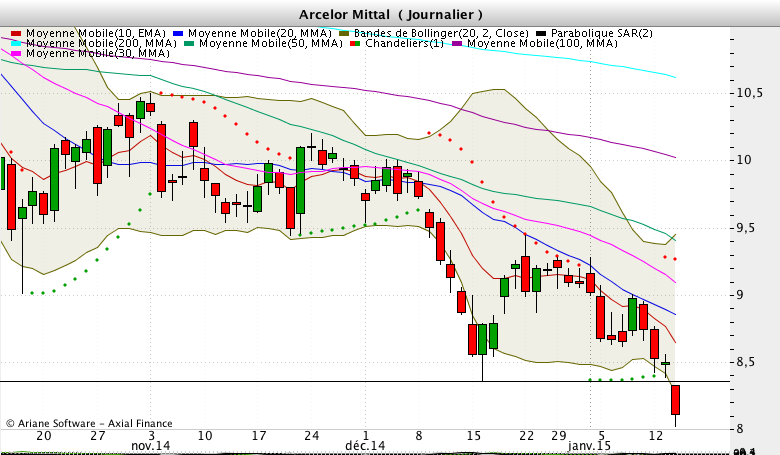Click the Parabolique SAR(2) legend label
The width and height of the screenshot is (780, 455).
click(x=601, y=33)
